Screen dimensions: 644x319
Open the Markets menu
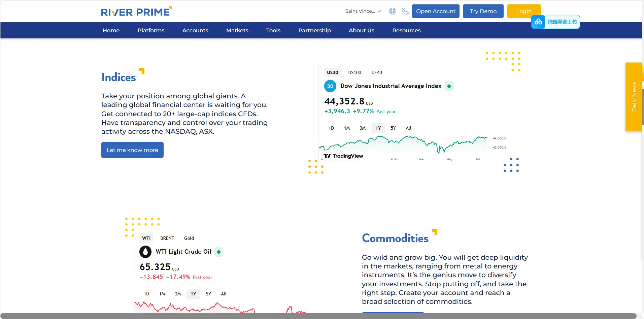coord(237,30)
